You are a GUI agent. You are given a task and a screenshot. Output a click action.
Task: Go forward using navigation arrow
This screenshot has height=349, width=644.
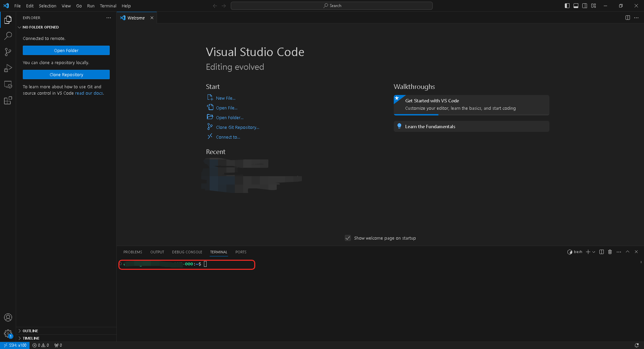224,6
